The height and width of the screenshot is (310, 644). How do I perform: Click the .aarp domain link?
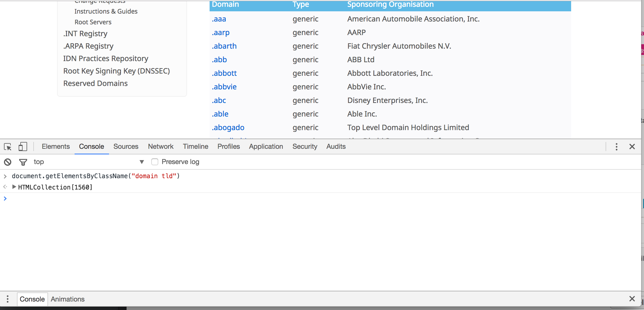click(x=221, y=33)
